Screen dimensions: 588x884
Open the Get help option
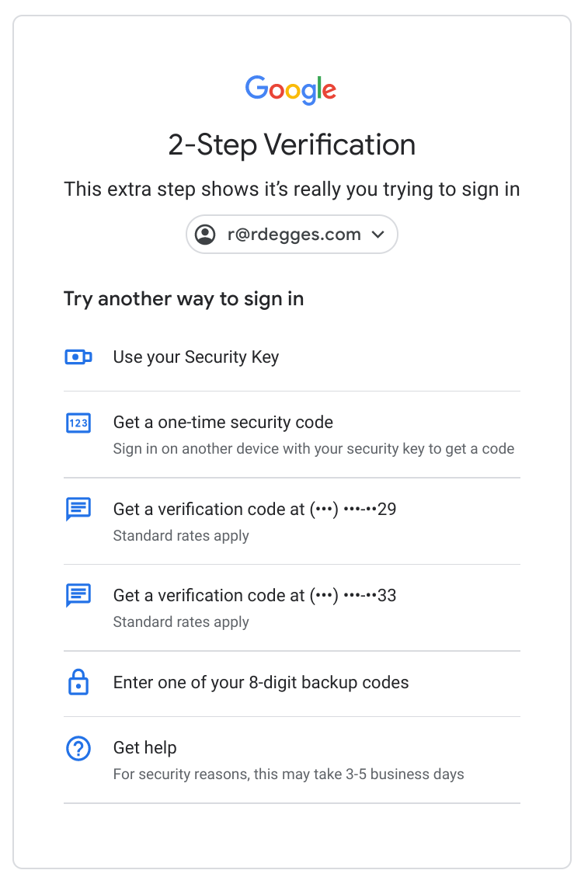click(145, 748)
